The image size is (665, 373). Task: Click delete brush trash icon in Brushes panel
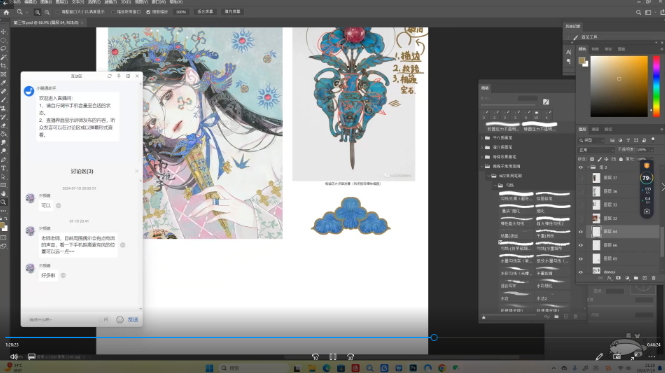[576, 317]
